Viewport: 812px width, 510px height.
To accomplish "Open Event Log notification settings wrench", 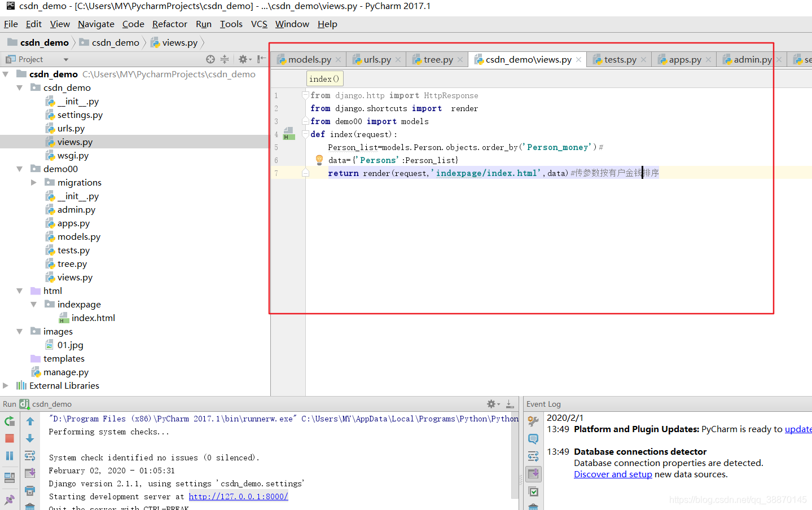I will [533, 421].
